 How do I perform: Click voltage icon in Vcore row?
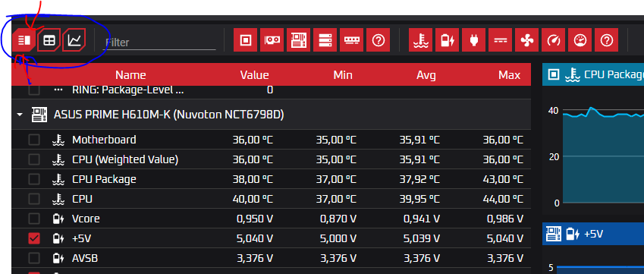pyautogui.click(x=58, y=219)
